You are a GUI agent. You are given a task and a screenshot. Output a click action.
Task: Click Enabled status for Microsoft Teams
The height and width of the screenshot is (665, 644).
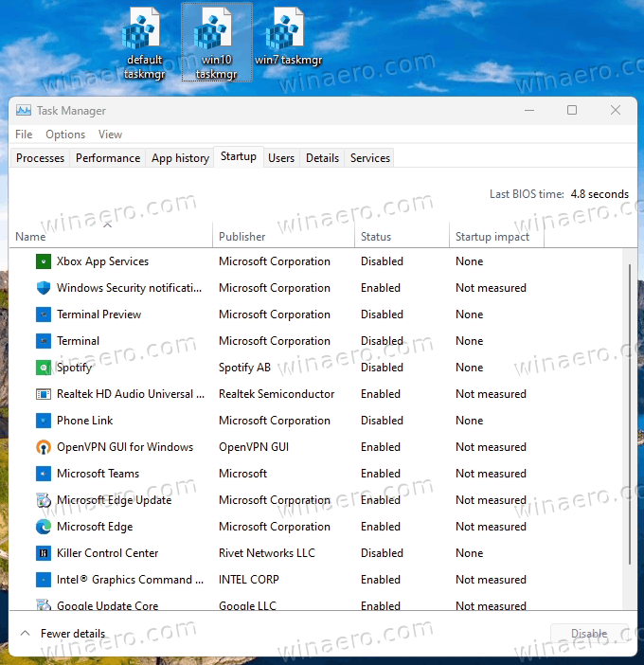point(381,474)
